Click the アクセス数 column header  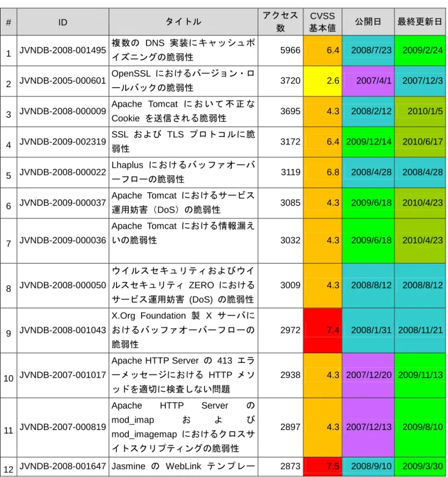[280, 22]
